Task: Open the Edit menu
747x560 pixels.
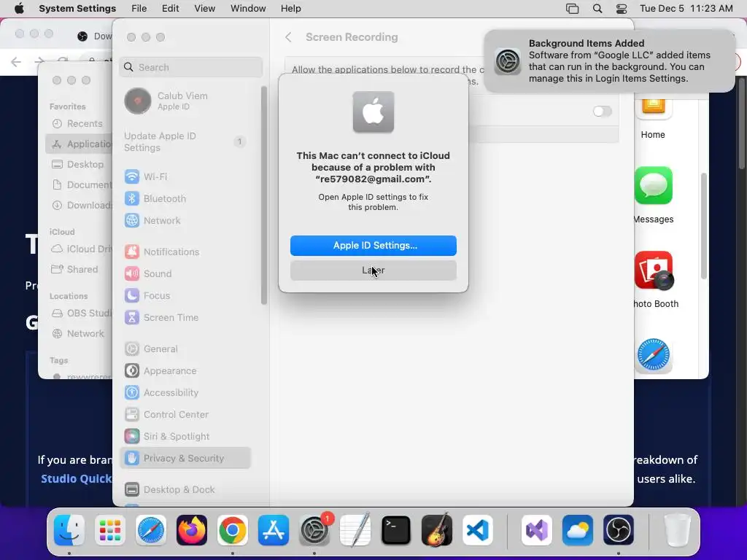Action: click(x=170, y=9)
